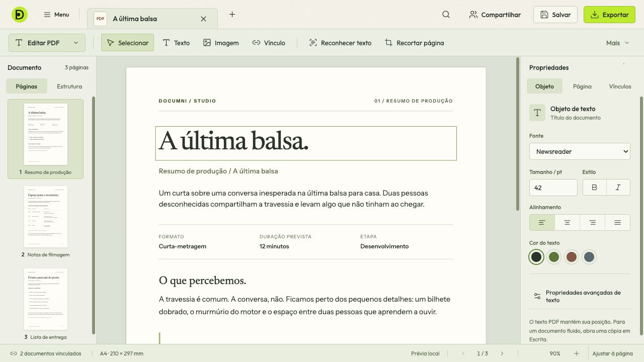Set alignment to justified

point(617,223)
